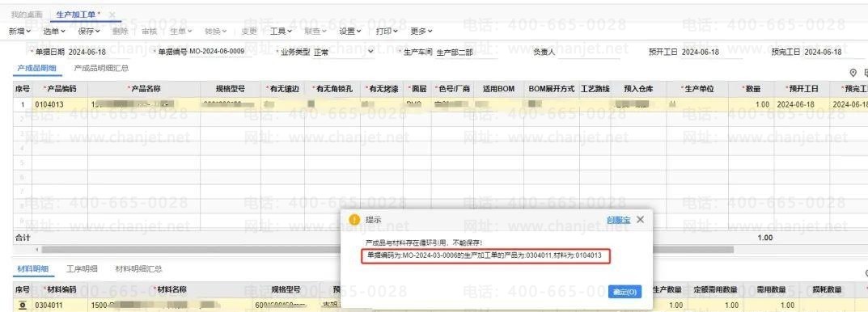This screenshot has width=868, height=312.
Task: Open the 联查 dropdown menu
Action: coord(316,32)
